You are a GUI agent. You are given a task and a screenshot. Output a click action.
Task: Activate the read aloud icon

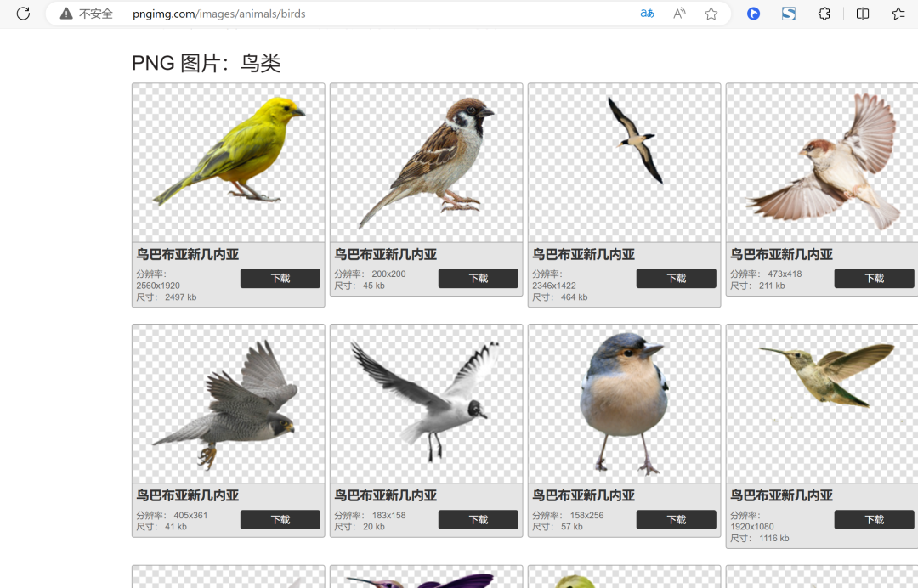click(x=679, y=14)
